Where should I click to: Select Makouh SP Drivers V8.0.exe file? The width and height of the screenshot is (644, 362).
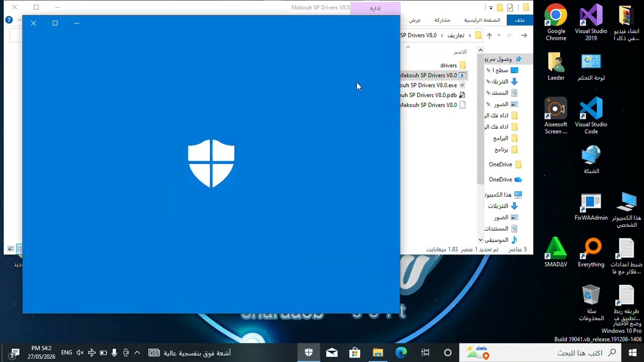433,85
